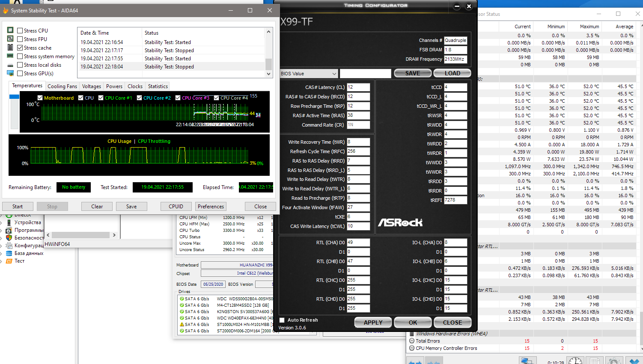Click the Программы disc icon in AIDA64 tree

click(x=9, y=230)
